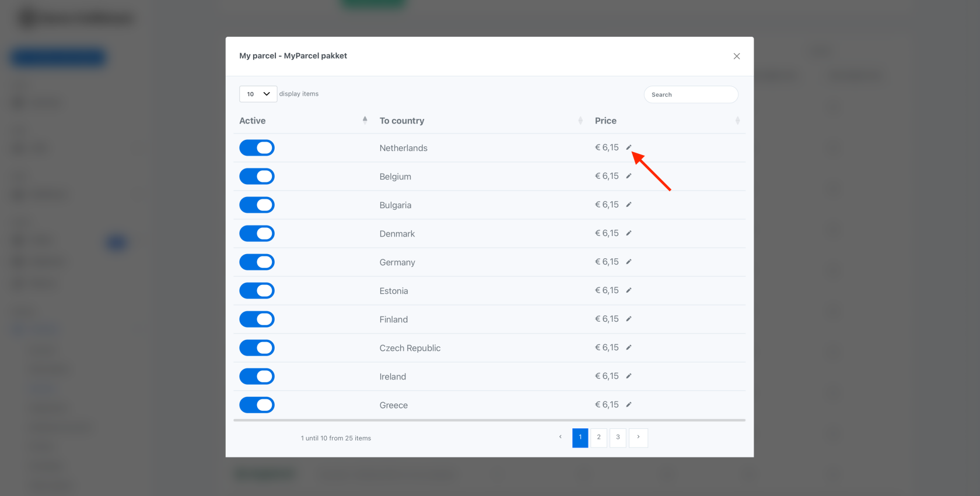Disable shipping to Estonia

tap(257, 291)
